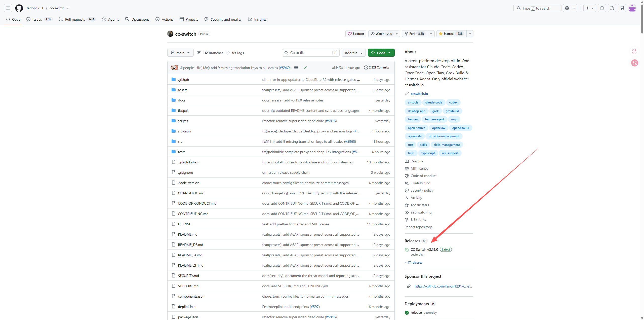Open the CHANGELOG.md file

(x=191, y=193)
